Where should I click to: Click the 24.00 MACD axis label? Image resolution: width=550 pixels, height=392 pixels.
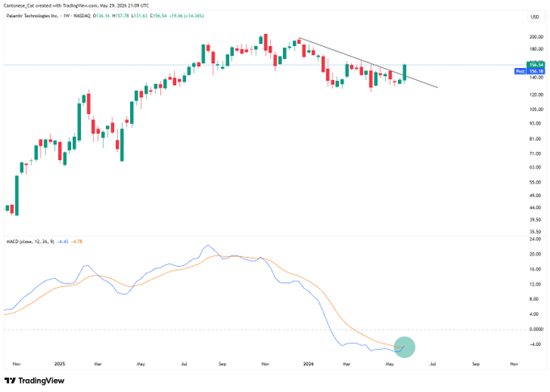click(537, 239)
